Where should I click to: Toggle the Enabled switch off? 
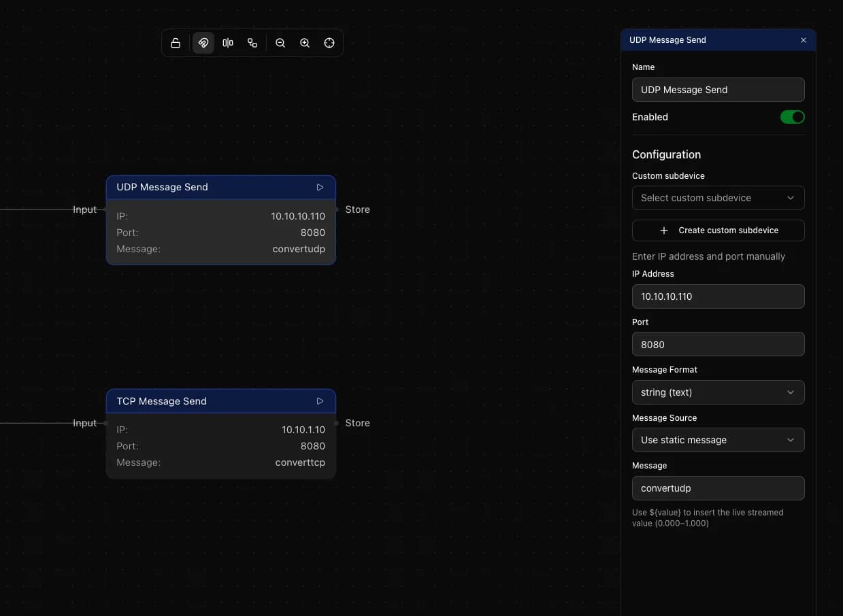[792, 117]
